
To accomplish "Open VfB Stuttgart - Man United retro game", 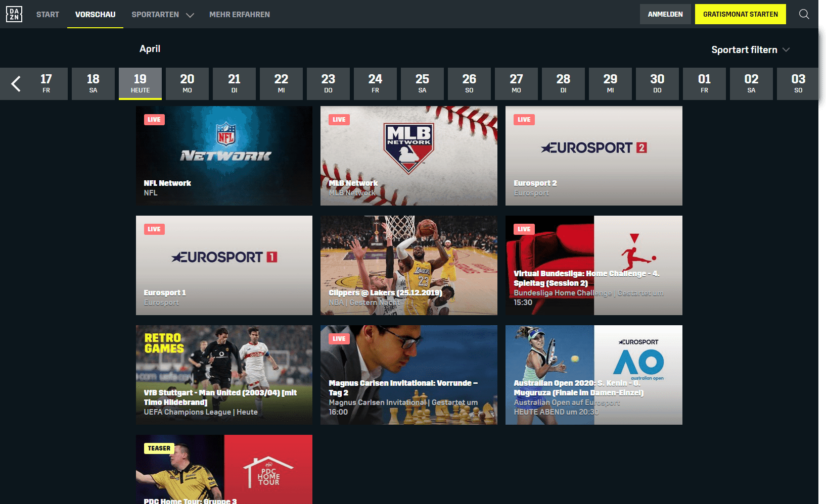I will [x=224, y=375].
